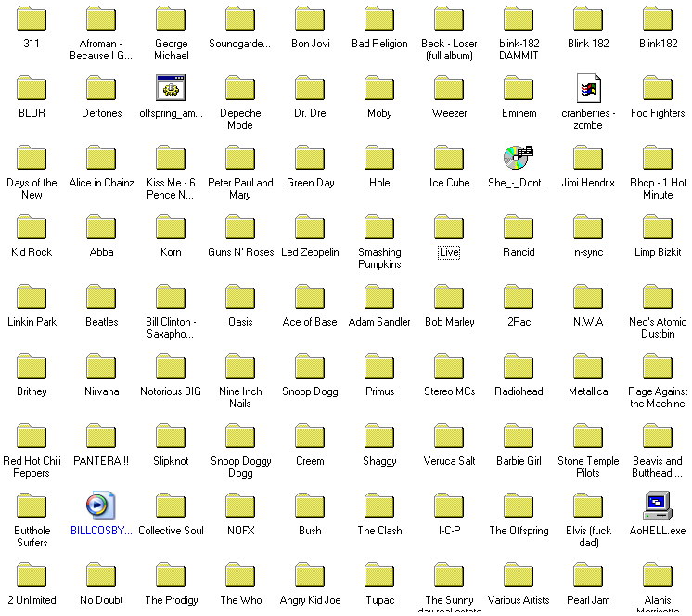Image resolution: width=692 pixels, height=616 pixels.
Task: Select the PANTERA!!! folder icon
Action: point(101,435)
